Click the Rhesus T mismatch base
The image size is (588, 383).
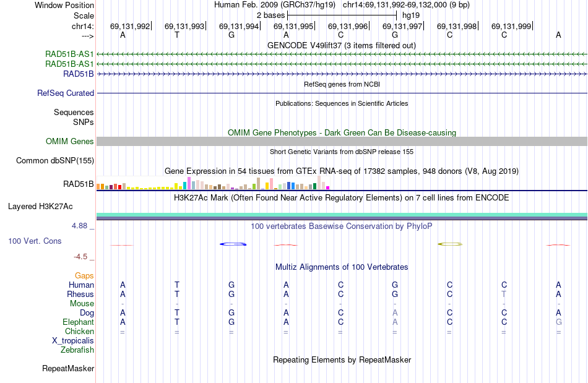coord(504,294)
